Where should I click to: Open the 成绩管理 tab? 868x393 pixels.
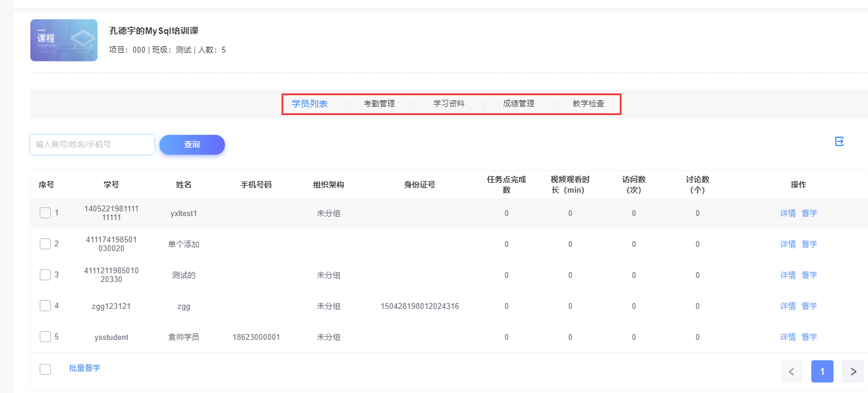click(519, 104)
